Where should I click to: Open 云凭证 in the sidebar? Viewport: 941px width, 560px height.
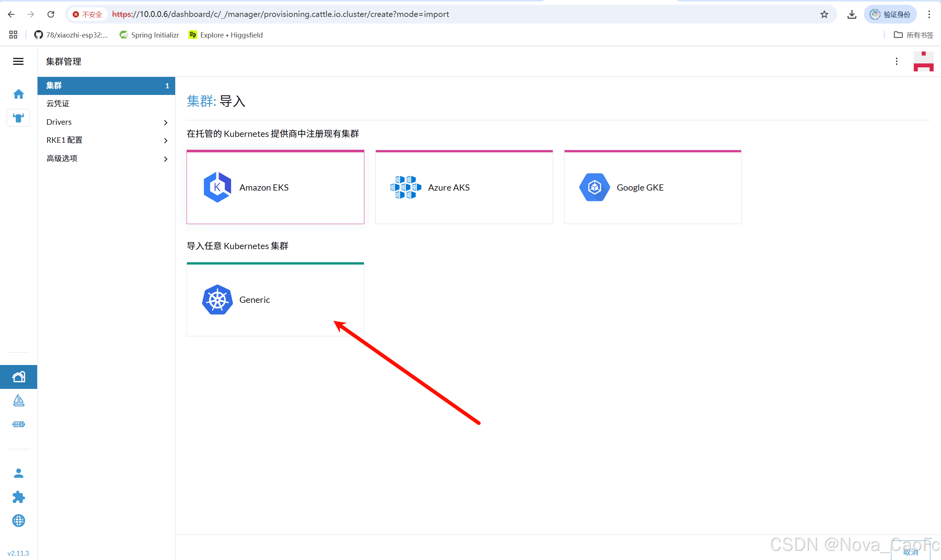click(106, 103)
